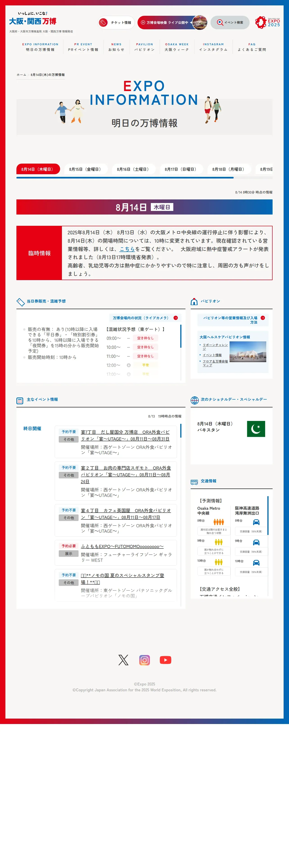The width and height of the screenshot is (289, 868).
Task: Open OSAKA WEEK 大阪ウィーク menu item
Action: pyautogui.click(x=177, y=47)
